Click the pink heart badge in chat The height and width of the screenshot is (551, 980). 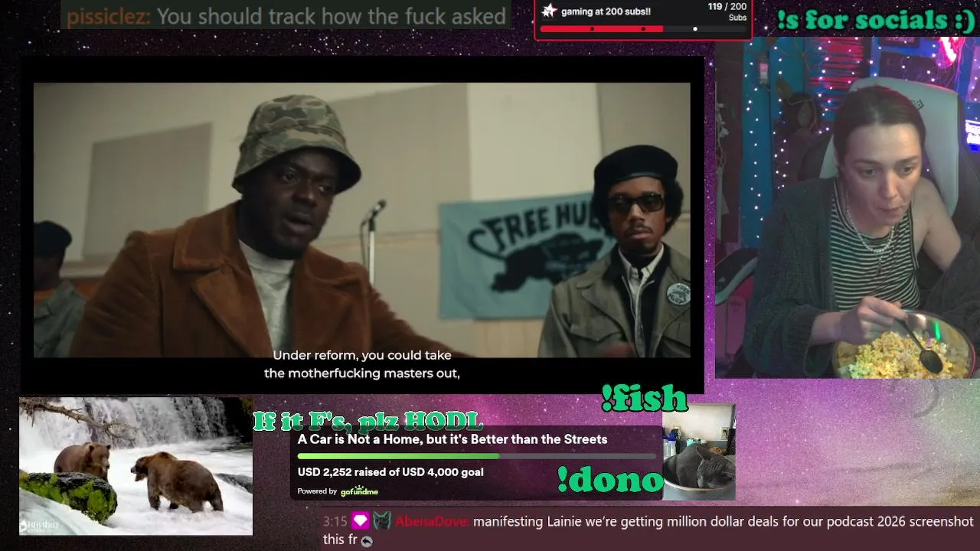pyautogui.click(x=361, y=522)
